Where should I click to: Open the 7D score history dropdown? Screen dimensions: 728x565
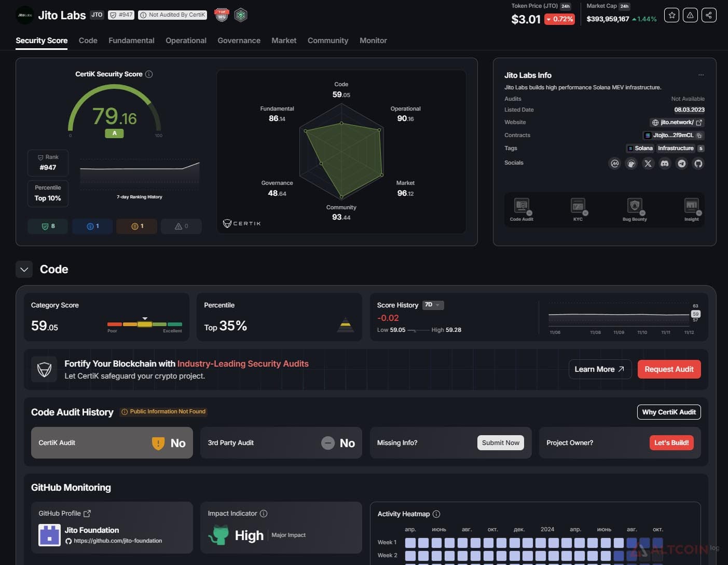(x=433, y=305)
